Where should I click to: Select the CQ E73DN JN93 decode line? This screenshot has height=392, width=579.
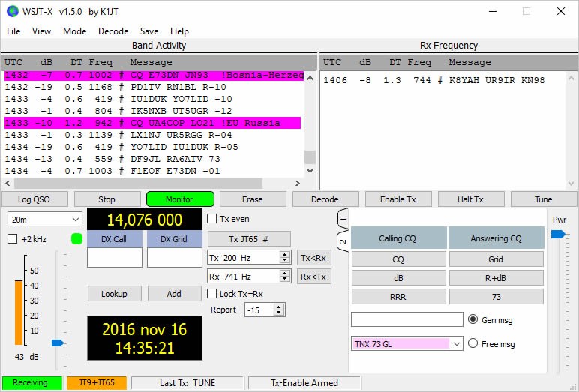coord(154,75)
